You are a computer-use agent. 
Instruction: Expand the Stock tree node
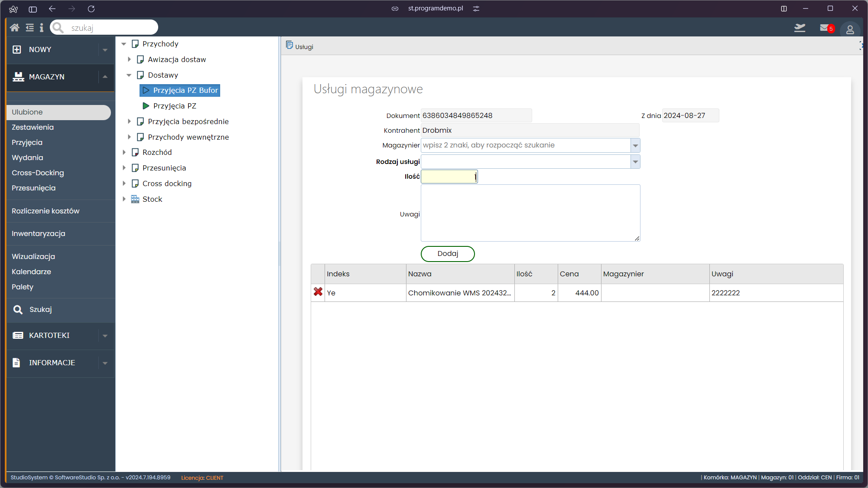[x=124, y=199]
